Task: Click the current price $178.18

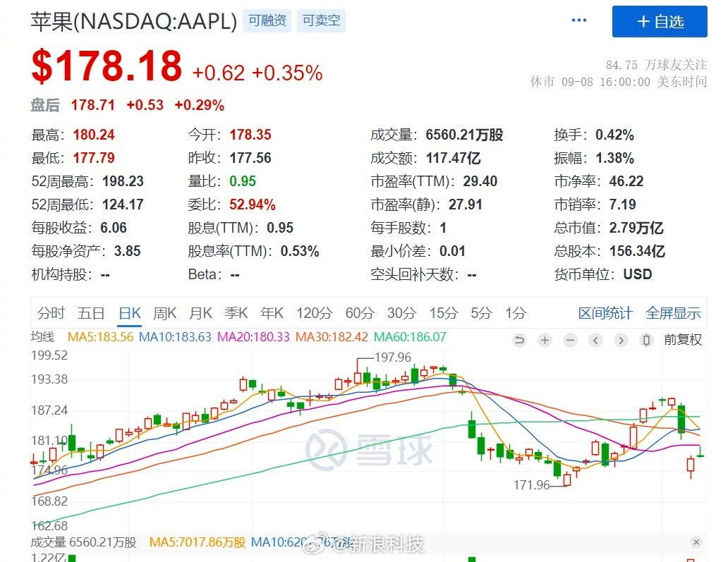Action: point(107,66)
